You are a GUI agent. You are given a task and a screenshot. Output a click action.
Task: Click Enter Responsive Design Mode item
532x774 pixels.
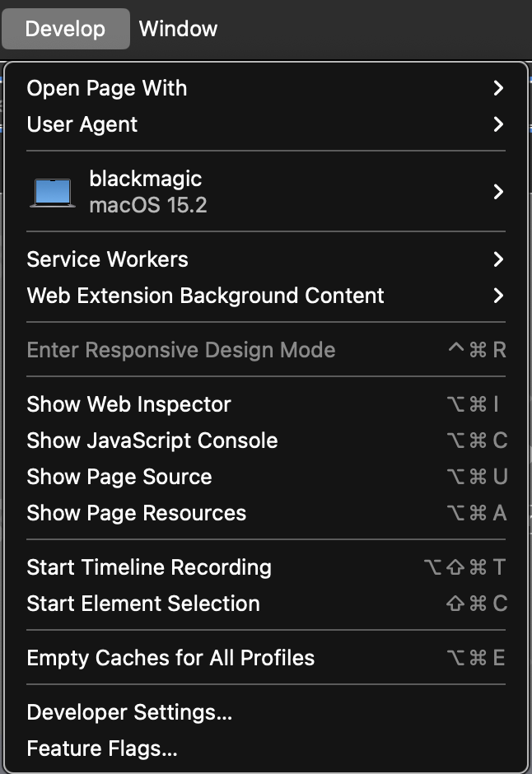coord(180,350)
